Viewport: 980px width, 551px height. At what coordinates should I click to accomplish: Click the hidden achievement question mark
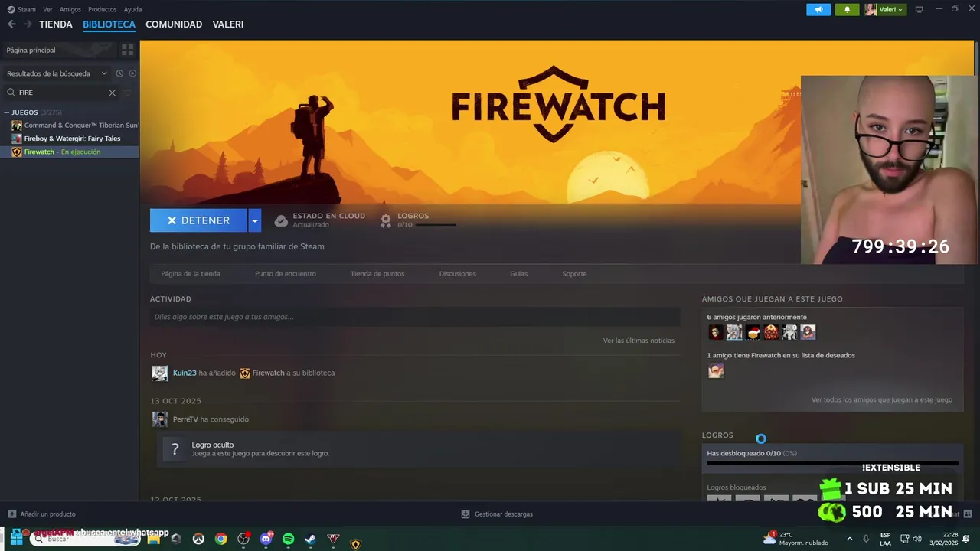coord(175,449)
